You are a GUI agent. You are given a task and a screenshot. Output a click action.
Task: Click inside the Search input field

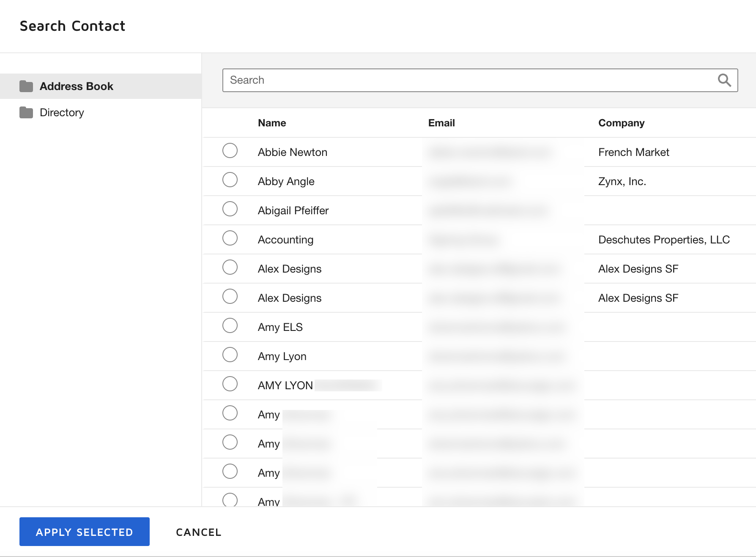(423, 80)
